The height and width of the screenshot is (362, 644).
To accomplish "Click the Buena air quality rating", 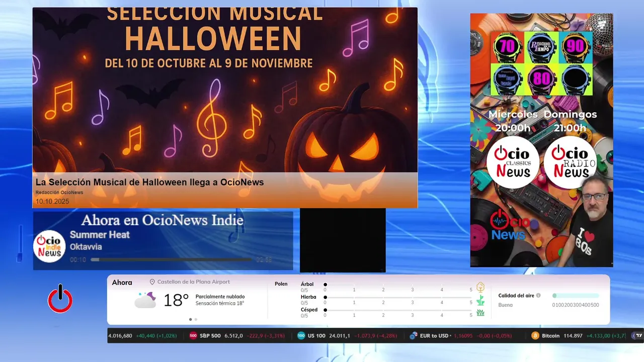I will point(506,305).
